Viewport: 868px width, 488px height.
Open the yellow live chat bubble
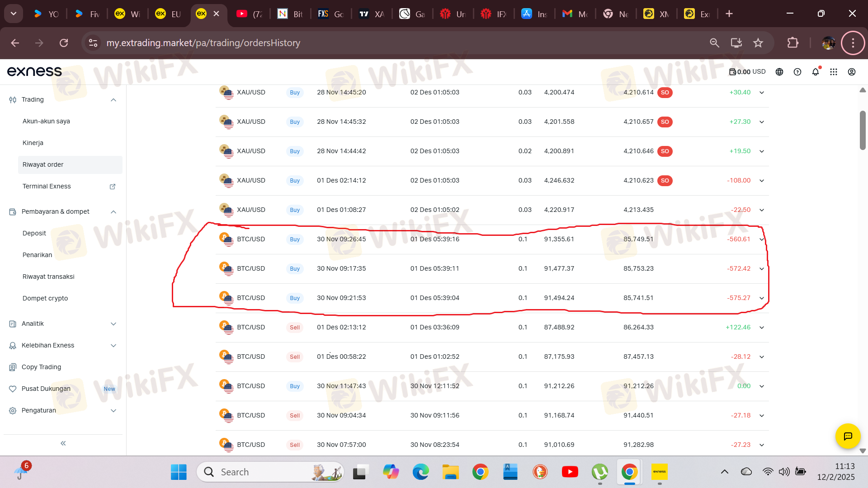(848, 436)
